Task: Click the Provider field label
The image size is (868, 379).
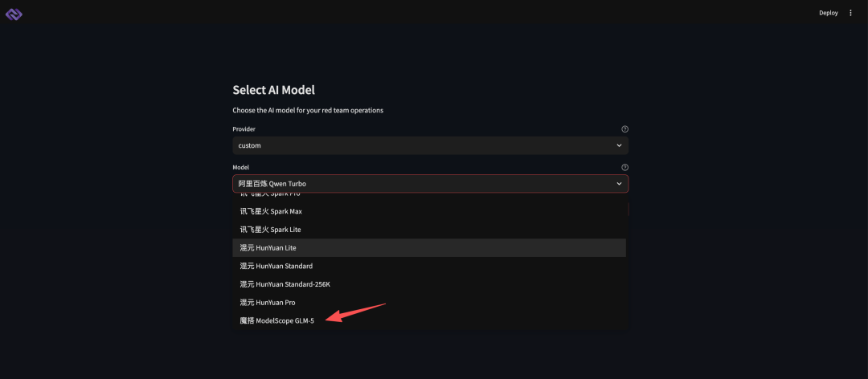Action: pyautogui.click(x=244, y=128)
